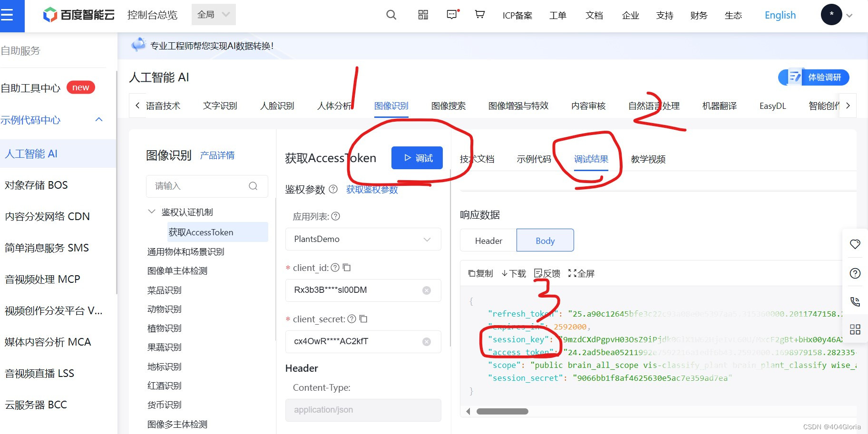The width and height of the screenshot is (868, 434).
Task: Switch to 示例代码 tab
Action: (x=534, y=159)
